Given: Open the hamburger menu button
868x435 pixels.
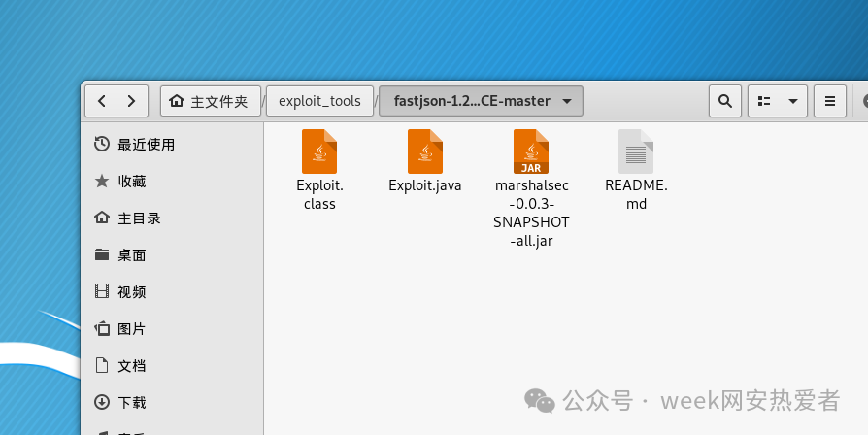Looking at the screenshot, I should [830, 101].
